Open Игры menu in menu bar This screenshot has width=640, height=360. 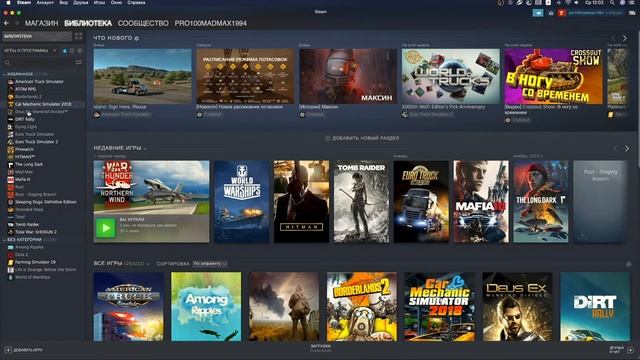coord(99,3)
